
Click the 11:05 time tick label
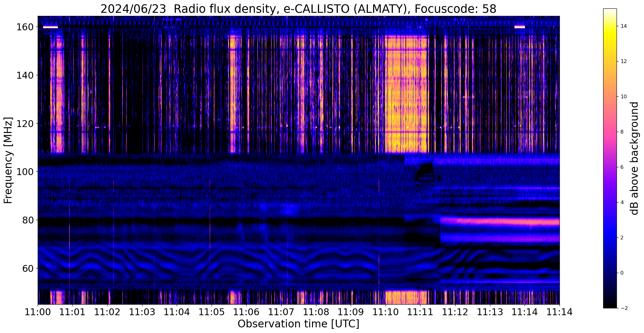coord(212,312)
